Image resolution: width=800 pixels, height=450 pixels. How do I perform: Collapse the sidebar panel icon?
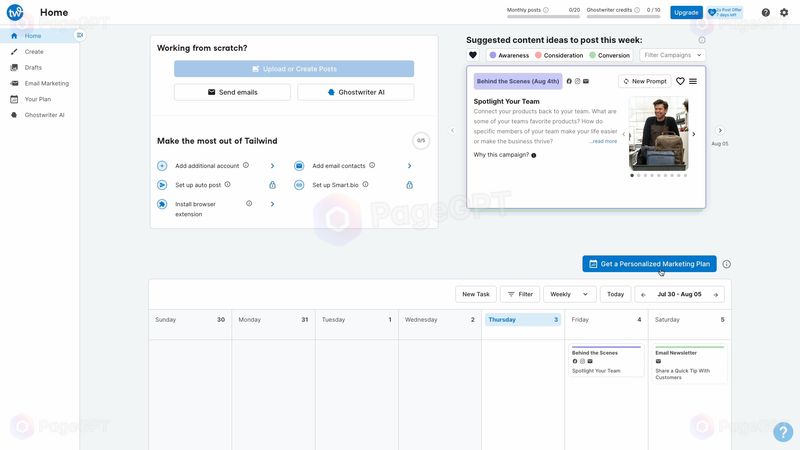pyautogui.click(x=80, y=35)
